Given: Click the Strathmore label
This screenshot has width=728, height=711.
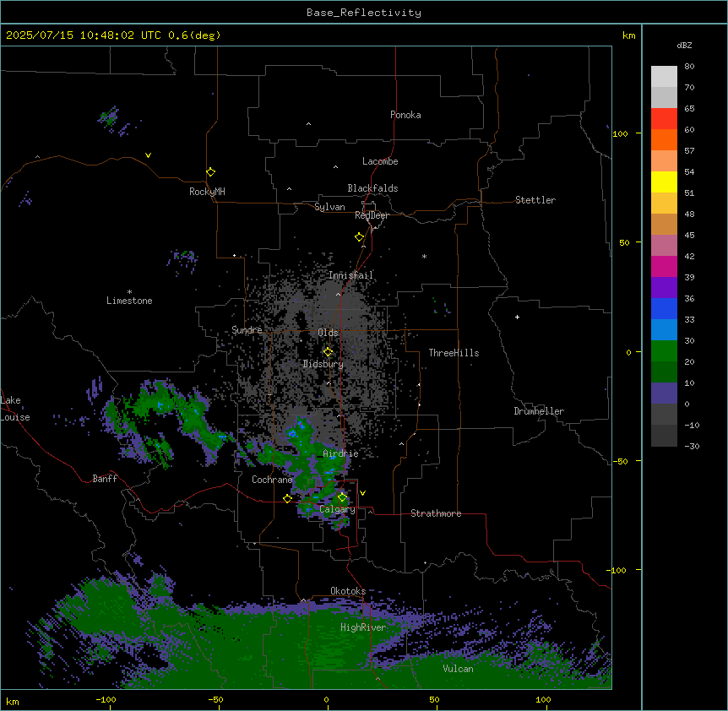Looking at the screenshot, I should pyautogui.click(x=436, y=513).
